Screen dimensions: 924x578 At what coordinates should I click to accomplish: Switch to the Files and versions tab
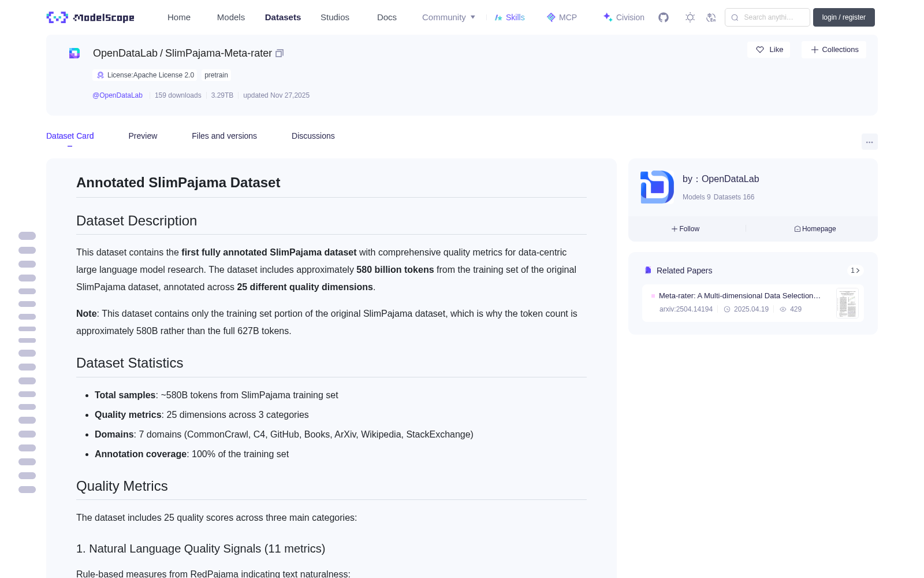[x=224, y=136]
